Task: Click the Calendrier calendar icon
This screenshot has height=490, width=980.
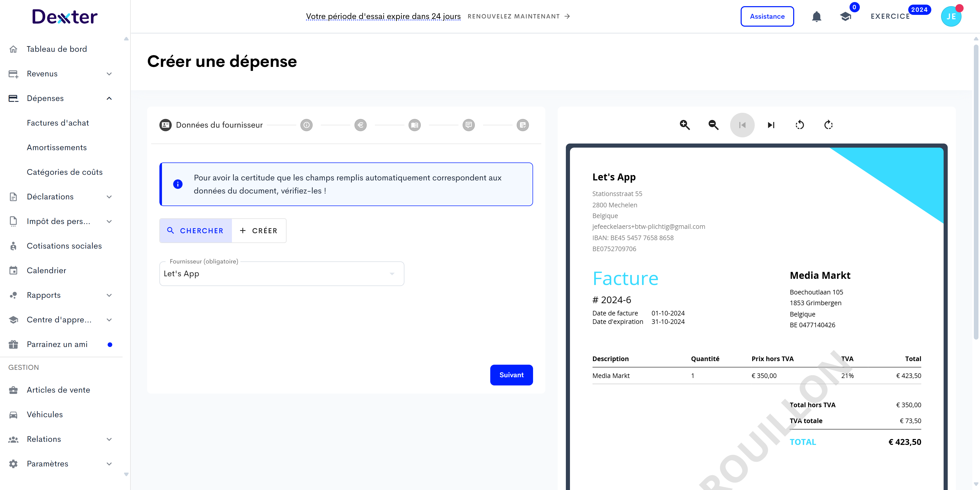Action: [x=13, y=270]
